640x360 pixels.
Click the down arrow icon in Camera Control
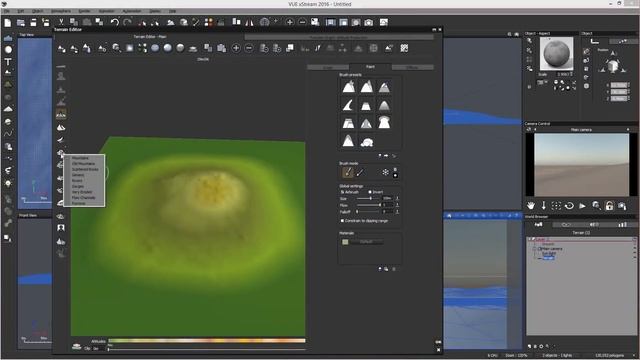pos(544,206)
